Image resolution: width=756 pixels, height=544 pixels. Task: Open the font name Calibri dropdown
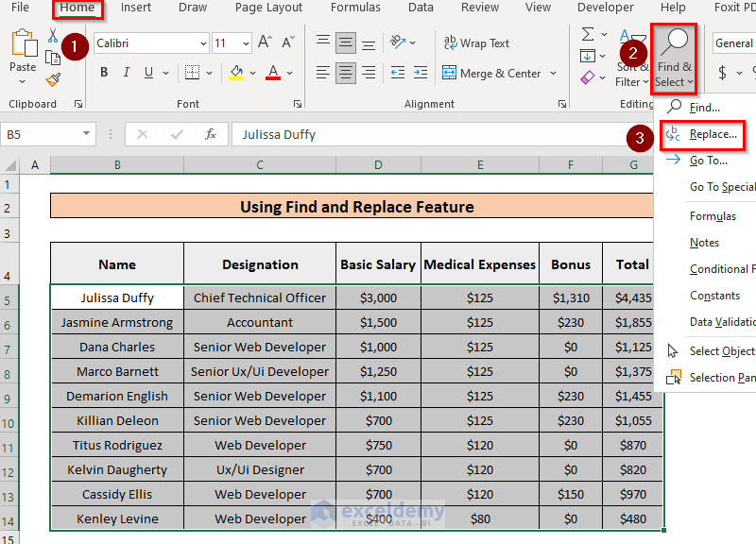(x=203, y=43)
